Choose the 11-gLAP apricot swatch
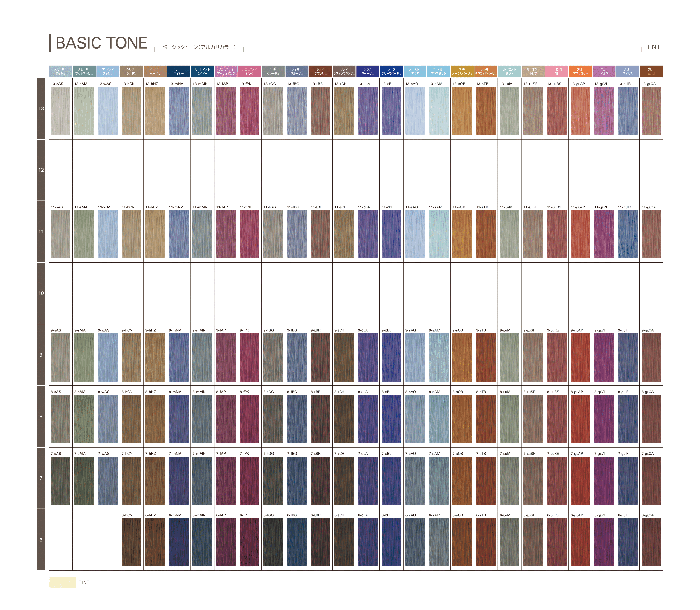This screenshot has height=610, width=700. (580, 234)
